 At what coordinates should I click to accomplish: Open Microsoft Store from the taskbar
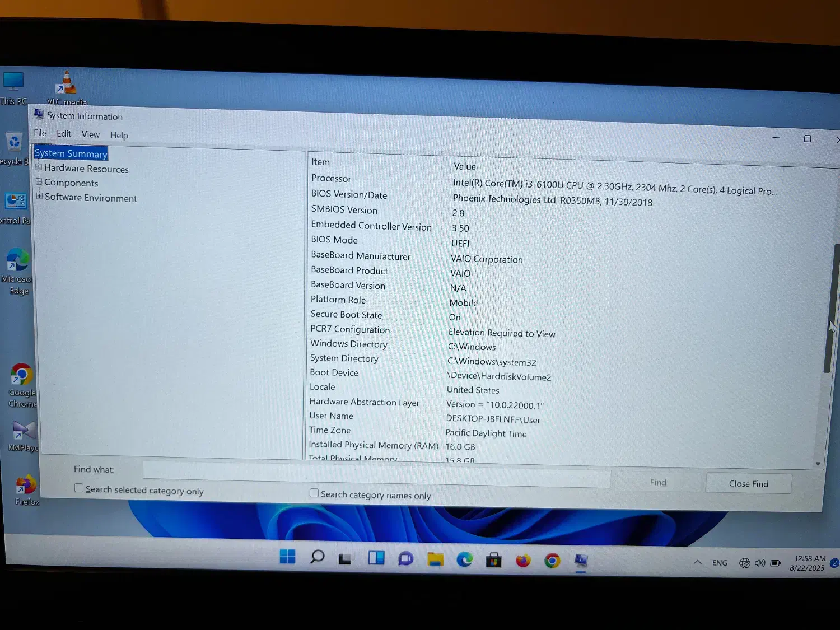(x=493, y=559)
